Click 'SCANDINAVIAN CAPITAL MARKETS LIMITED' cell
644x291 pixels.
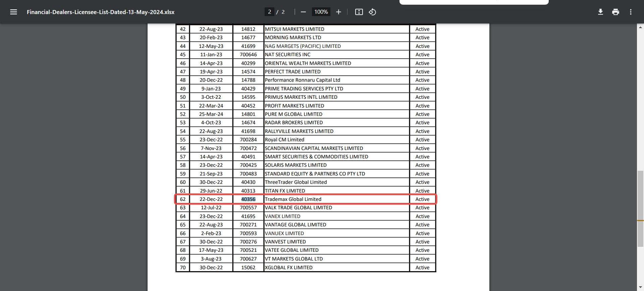[x=336, y=148]
